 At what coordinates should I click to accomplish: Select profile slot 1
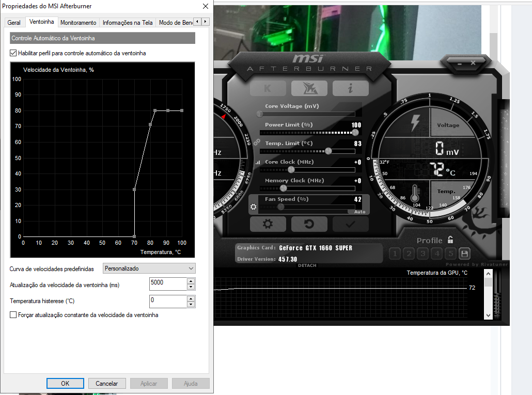[x=395, y=254]
